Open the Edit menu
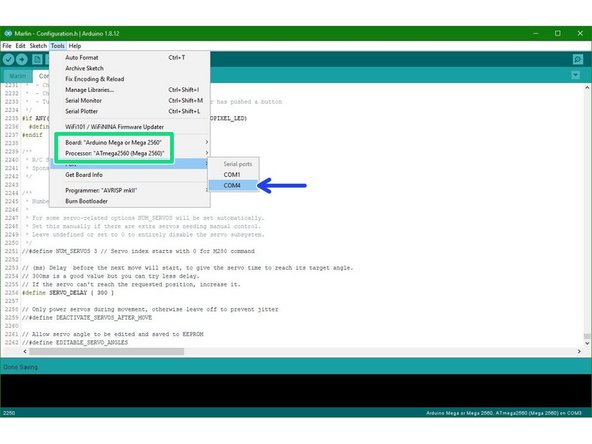Screen dimensions: 592x444 coord(20,46)
